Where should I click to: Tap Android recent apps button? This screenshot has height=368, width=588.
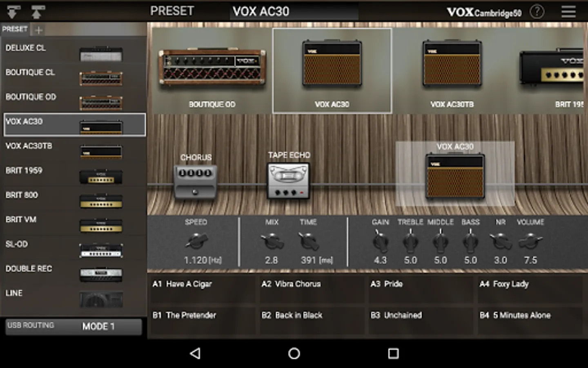click(x=393, y=353)
